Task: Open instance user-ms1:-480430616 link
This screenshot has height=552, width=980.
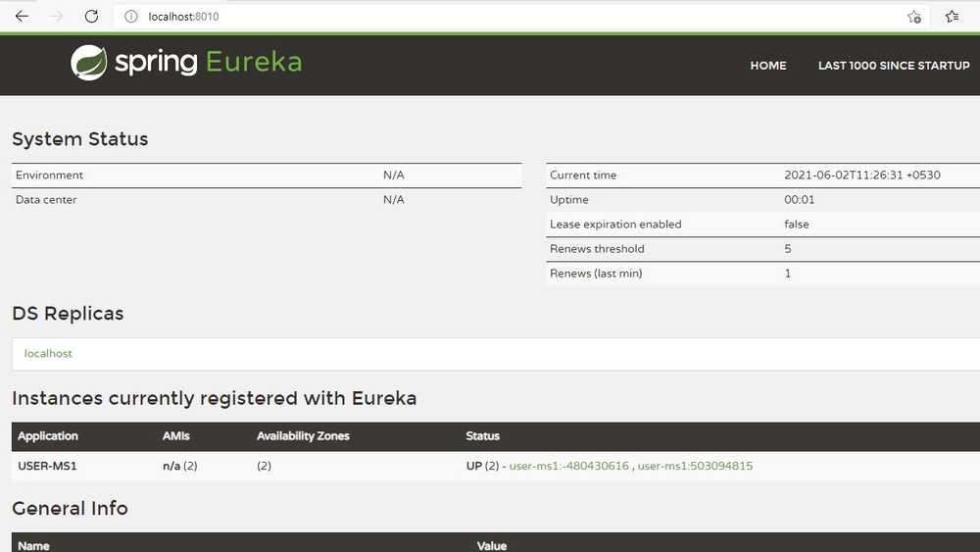Action: (568, 466)
